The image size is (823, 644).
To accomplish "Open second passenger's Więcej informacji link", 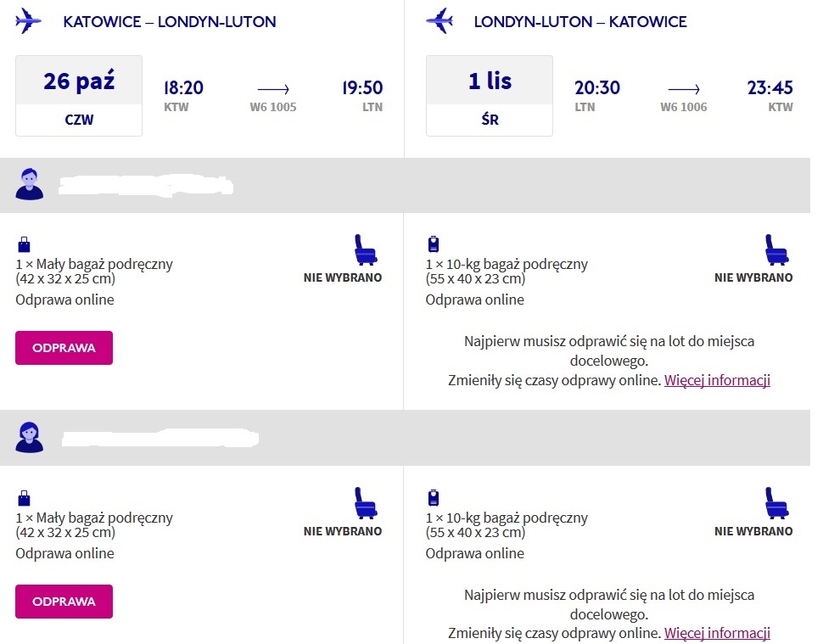I will (717, 634).
